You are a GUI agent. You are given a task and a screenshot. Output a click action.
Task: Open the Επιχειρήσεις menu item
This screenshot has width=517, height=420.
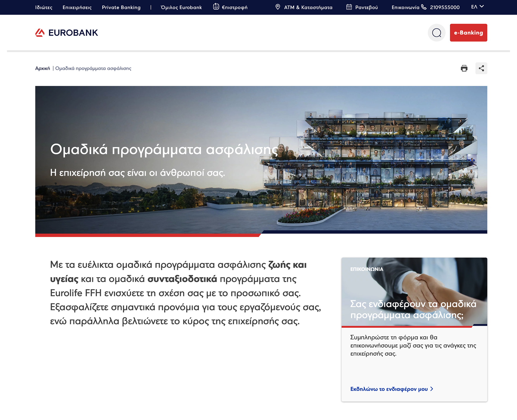(77, 7)
